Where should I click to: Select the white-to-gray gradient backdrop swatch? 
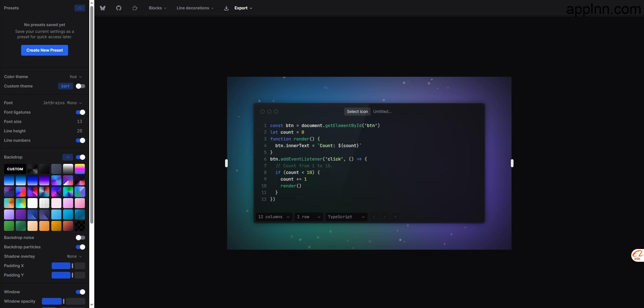coord(68,169)
